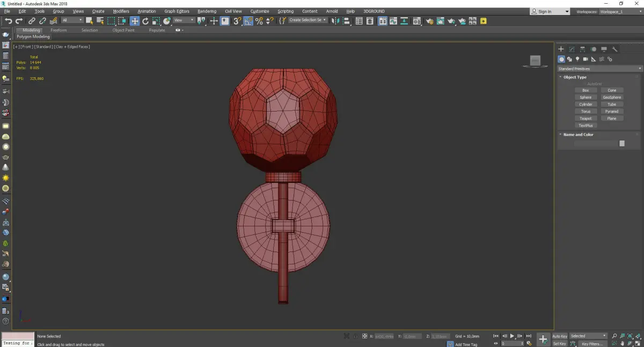The height and width of the screenshot is (347, 644).
Task: Switch to Lights category in Create panel
Action: (577, 59)
